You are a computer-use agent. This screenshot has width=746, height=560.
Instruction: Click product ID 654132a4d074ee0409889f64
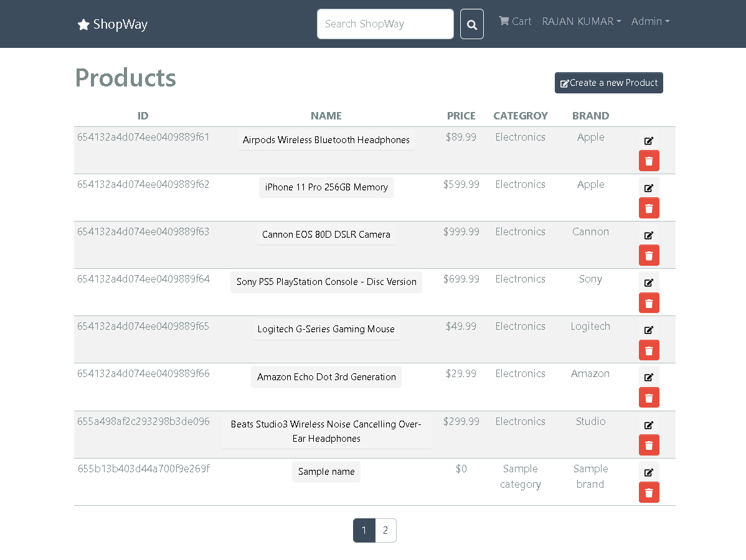tap(143, 279)
